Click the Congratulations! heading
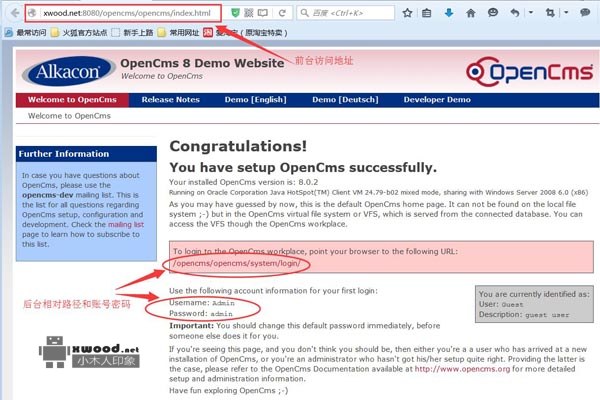 point(238,146)
